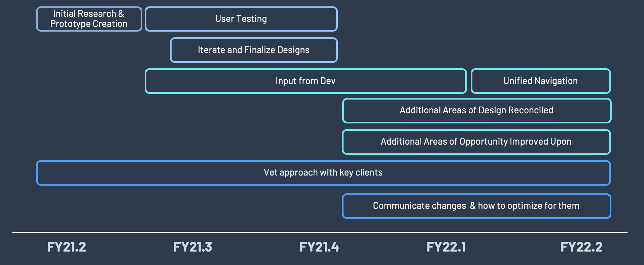Click the 'Prototype Creation' text line
This screenshot has height=265, width=644.
89,24
